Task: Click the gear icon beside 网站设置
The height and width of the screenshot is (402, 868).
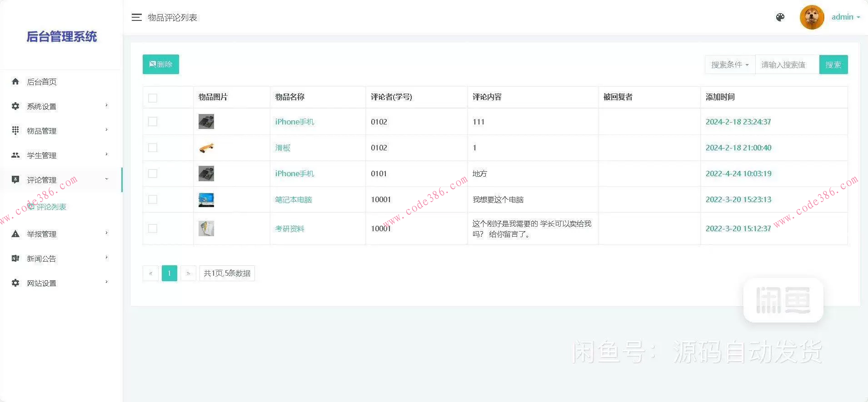Action: click(x=15, y=283)
